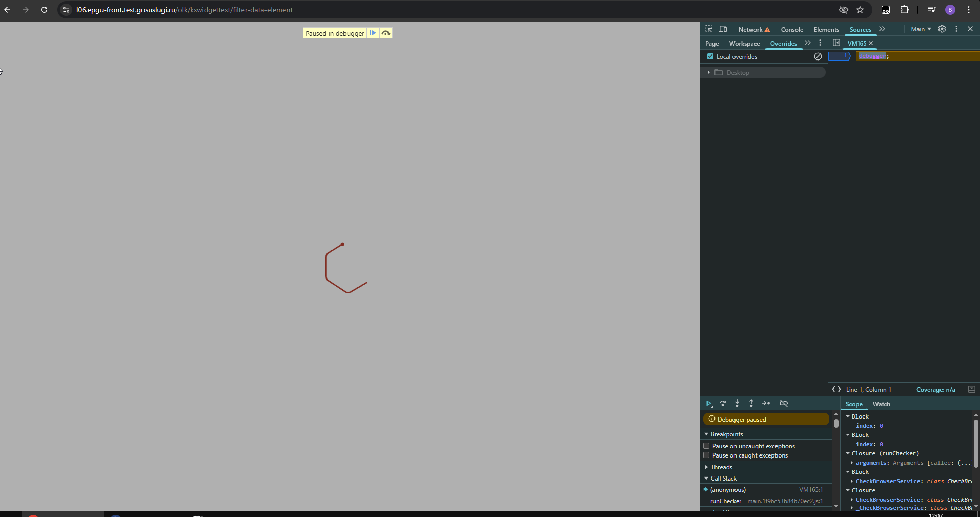The width and height of the screenshot is (980, 517).
Task: Go back to the previous page
Action: [7, 10]
